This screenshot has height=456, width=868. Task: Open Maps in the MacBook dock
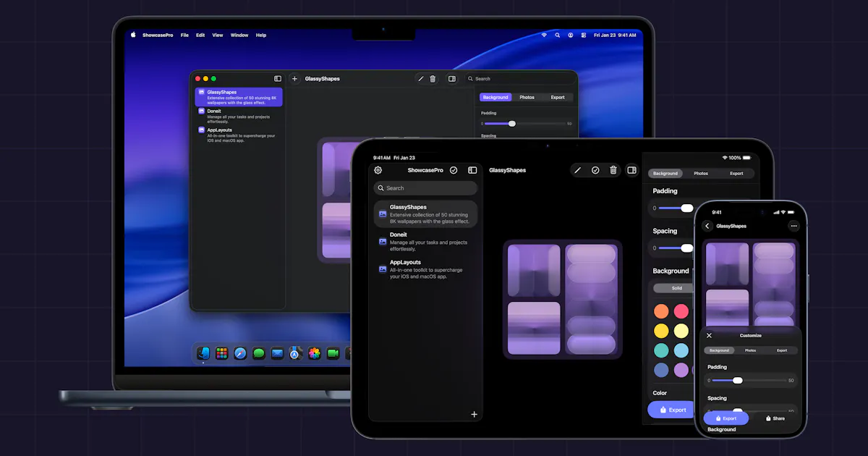click(x=295, y=353)
